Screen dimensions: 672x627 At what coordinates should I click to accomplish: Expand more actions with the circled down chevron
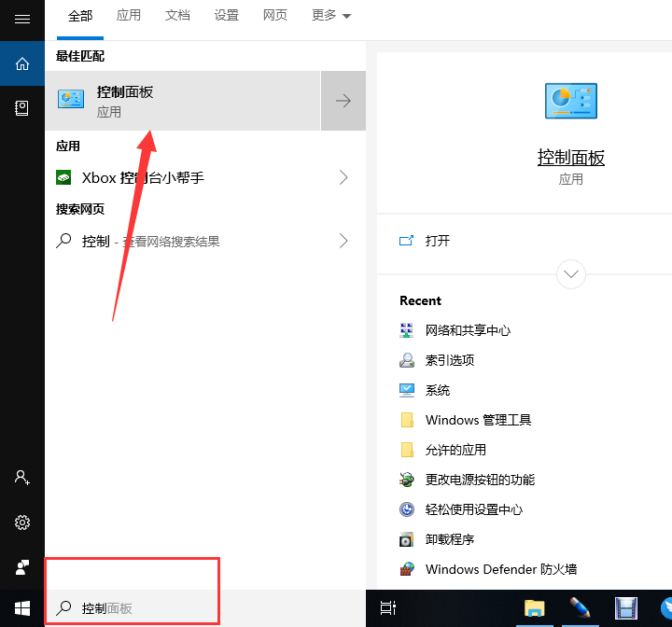570,274
